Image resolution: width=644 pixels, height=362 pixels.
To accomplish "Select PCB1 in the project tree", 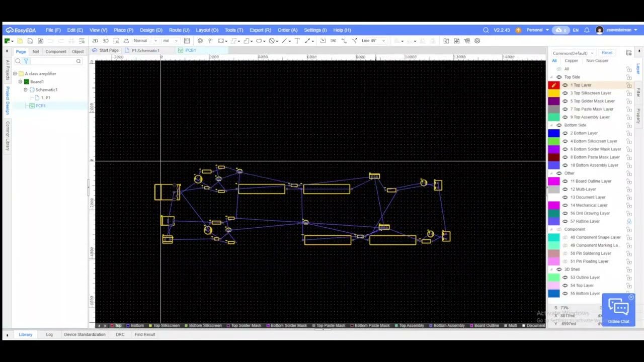I will (x=41, y=106).
